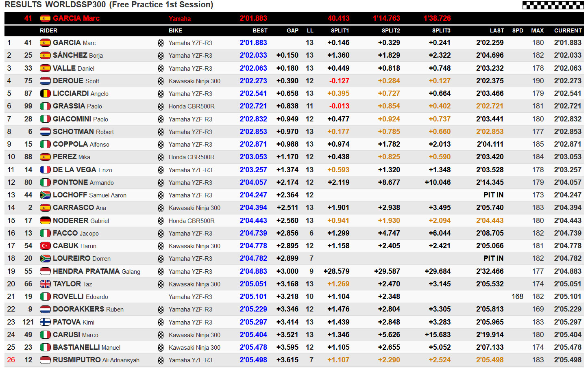588x368 pixels.
Task: Click the "+3.615" gap for RUSMIPUTRO
Action: (287, 360)
